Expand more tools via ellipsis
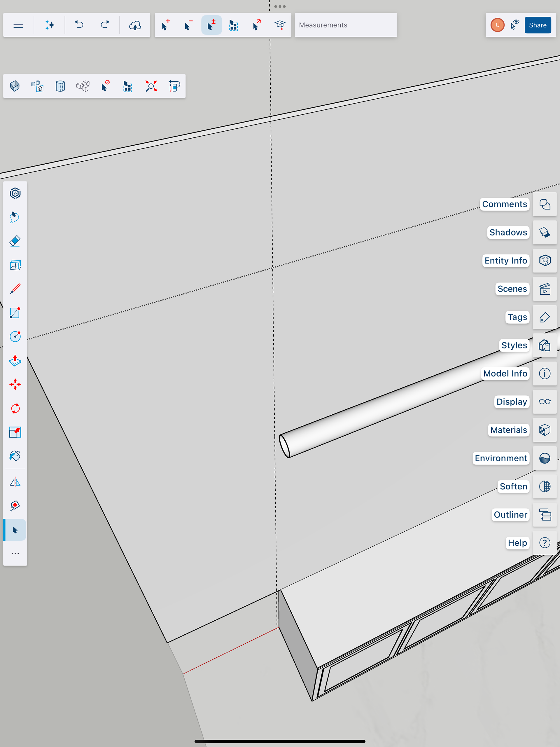Screen dimensions: 560x747 pos(15,554)
